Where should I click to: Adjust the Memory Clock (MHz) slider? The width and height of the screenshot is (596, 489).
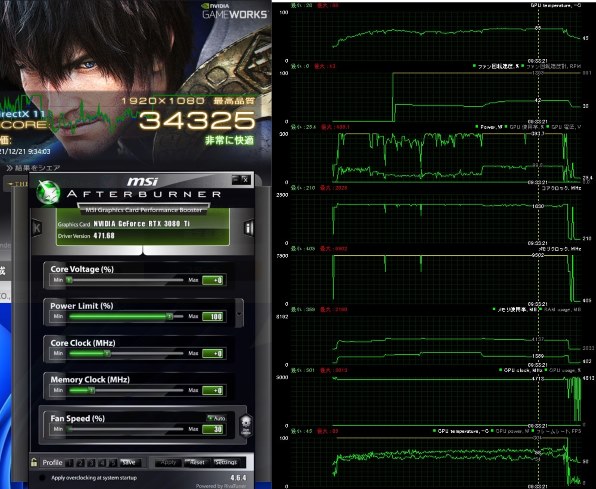point(125,390)
